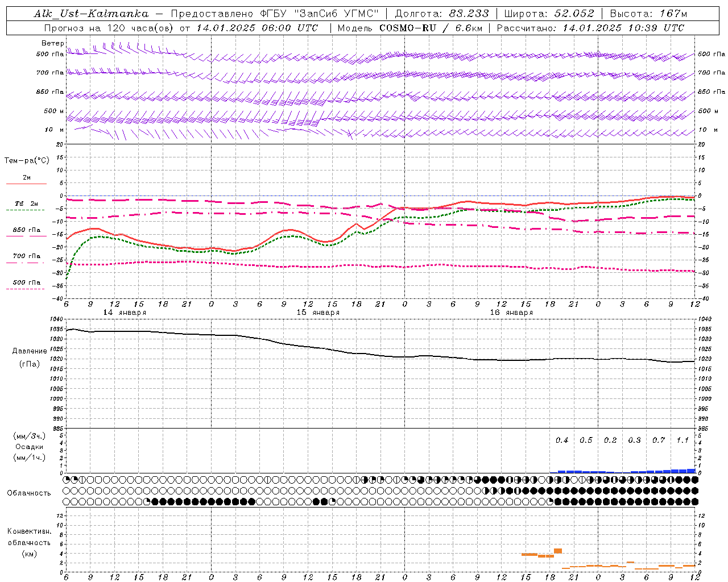
Task: Click red line sample under 2м legend
Action: [x=26, y=184]
